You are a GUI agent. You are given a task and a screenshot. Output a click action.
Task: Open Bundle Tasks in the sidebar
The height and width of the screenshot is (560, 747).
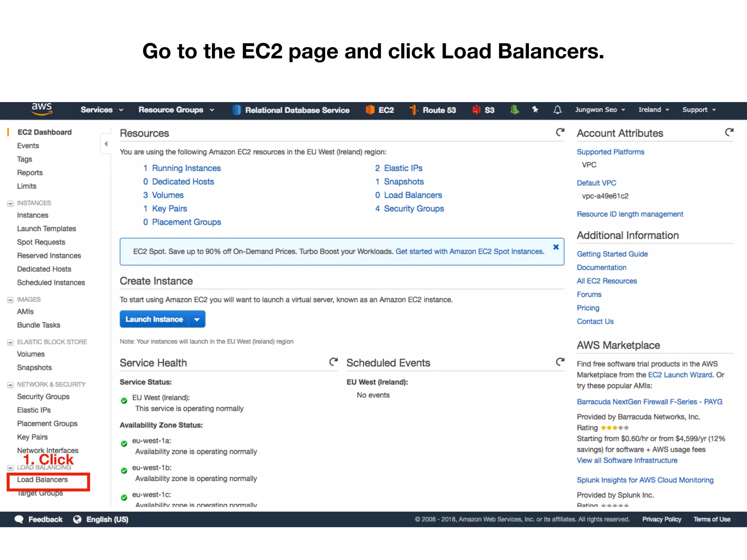39,325
